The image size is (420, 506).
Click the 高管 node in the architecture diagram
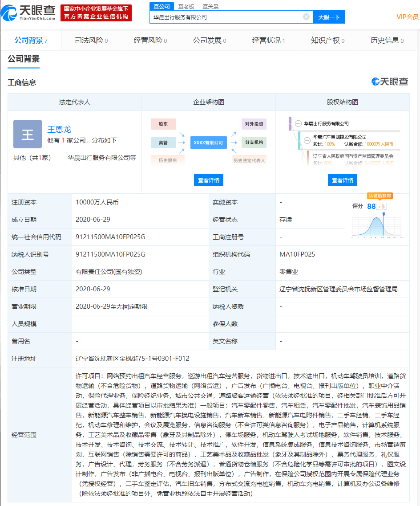pos(163,143)
